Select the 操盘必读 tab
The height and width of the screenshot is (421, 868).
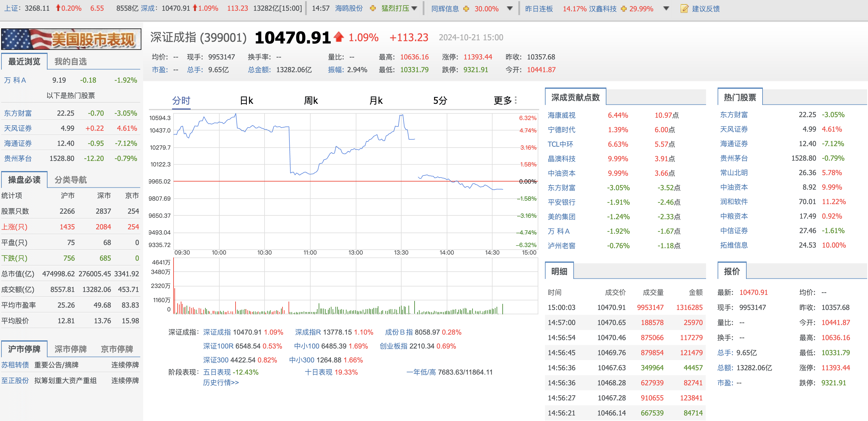[24, 179]
